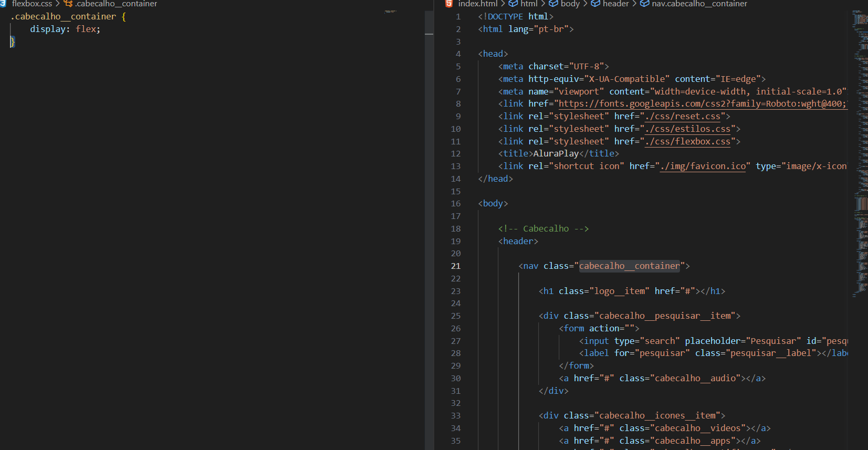
Task: Click line number 33 in the gutter
Action: pyautogui.click(x=455, y=416)
